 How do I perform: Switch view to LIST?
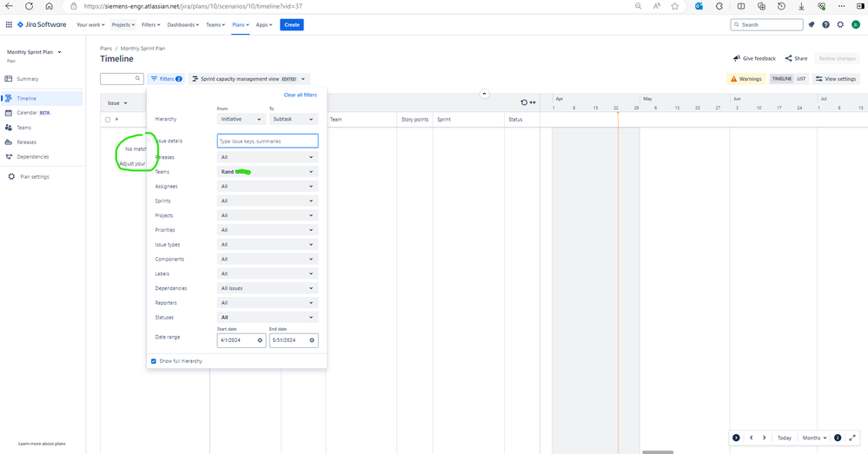pyautogui.click(x=801, y=78)
